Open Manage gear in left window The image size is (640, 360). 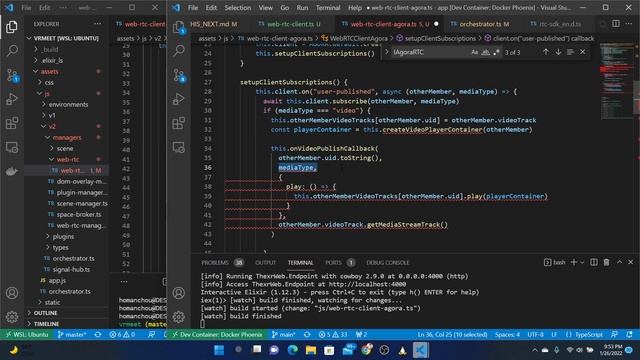(12, 317)
